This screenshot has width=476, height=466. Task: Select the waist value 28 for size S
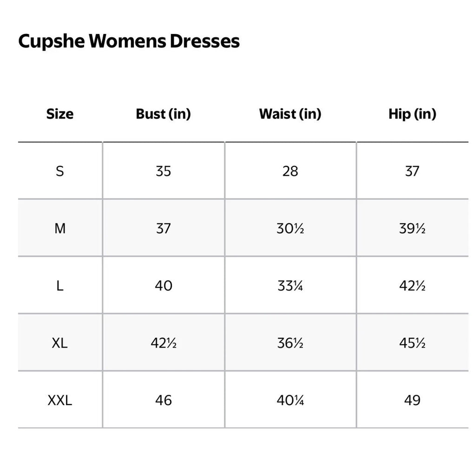(290, 171)
